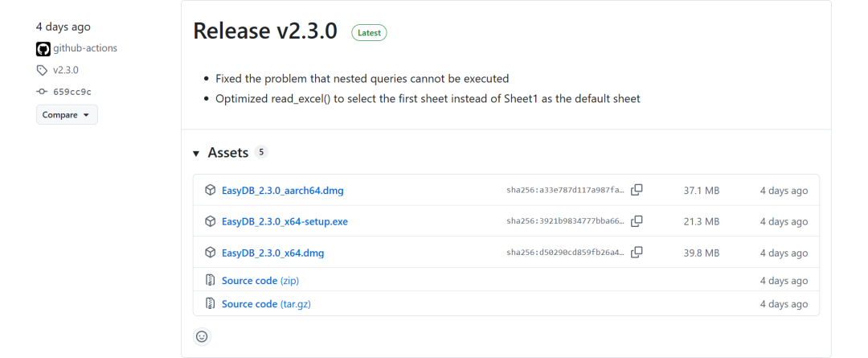The image size is (868, 358).
Task: Click the commit icon beside 659cc9c
Action: 43,92
